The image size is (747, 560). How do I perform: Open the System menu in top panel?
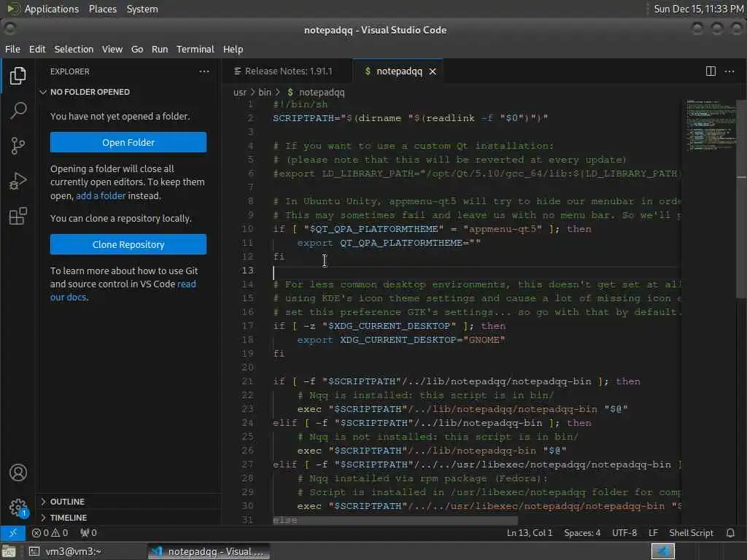(x=142, y=9)
